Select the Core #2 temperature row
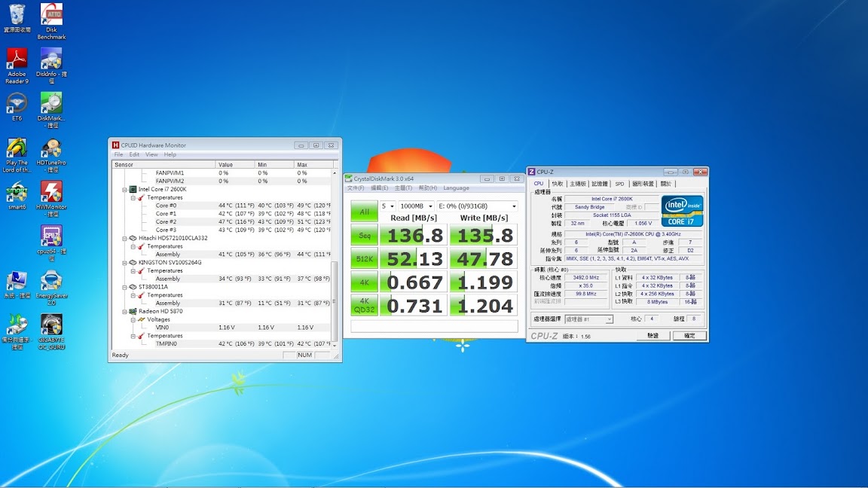This screenshot has width=868, height=488. pos(222,222)
